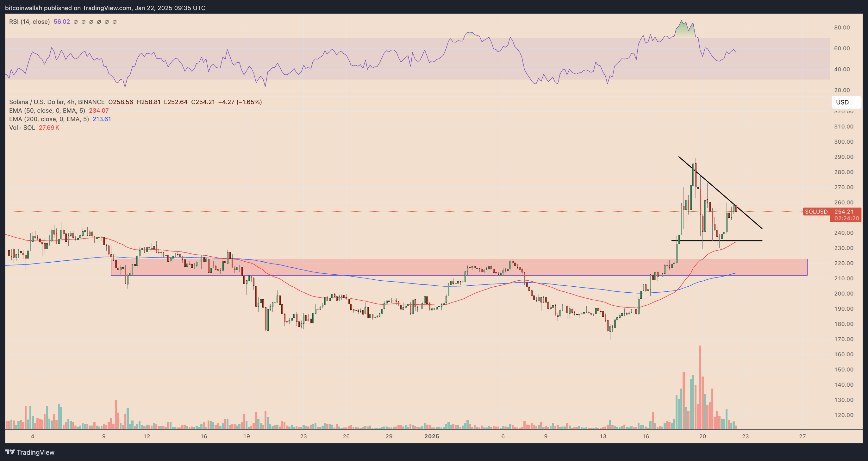This screenshot has width=868, height=461.
Task: Click the price scale label 310.00
Action: [844, 127]
